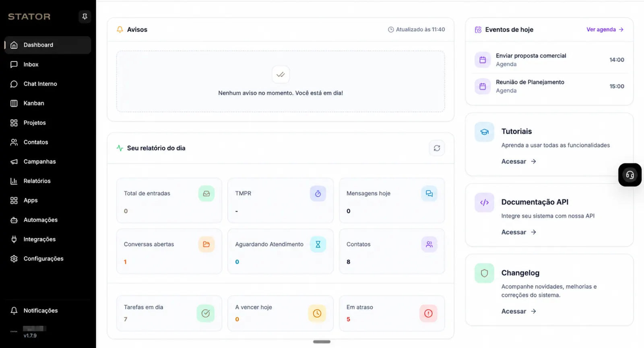The height and width of the screenshot is (348, 644).
Task: Click the Total de entradas inbox icon
Action: tap(206, 194)
